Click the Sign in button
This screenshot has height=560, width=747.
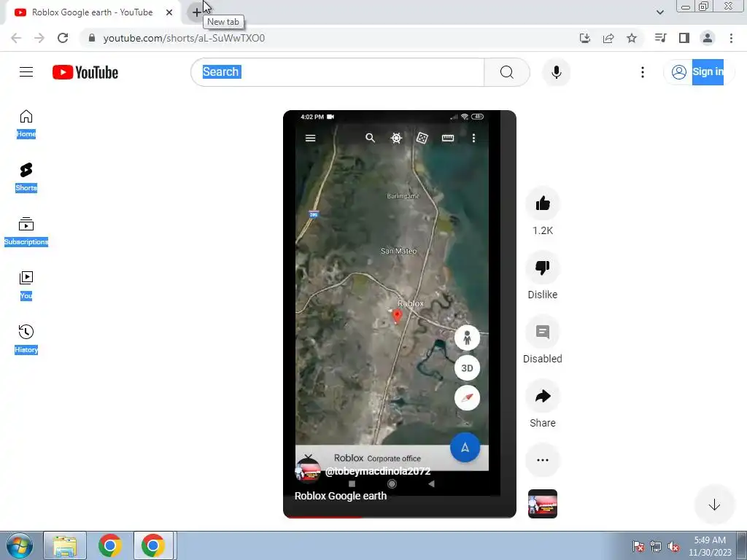pos(699,72)
